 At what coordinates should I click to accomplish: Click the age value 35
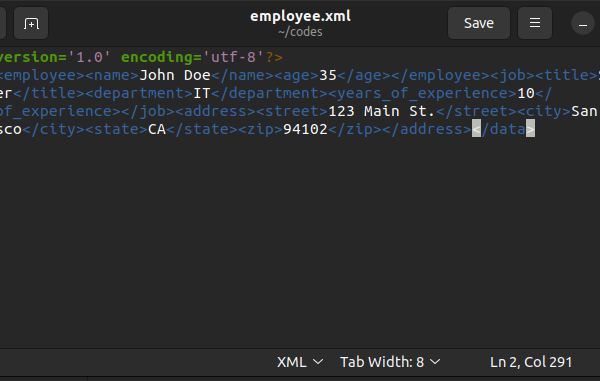[328, 75]
